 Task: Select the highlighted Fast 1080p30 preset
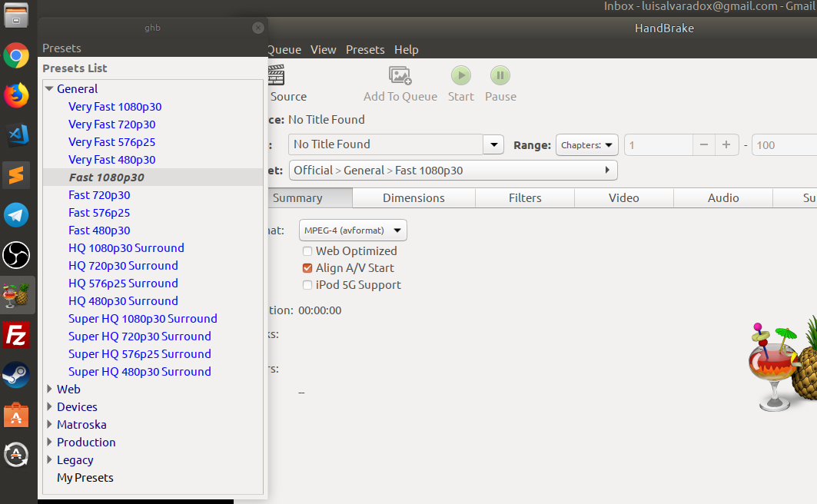(106, 177)
